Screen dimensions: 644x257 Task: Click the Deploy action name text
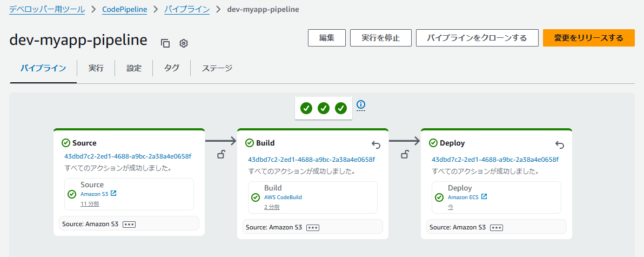[x=460, y=188]
